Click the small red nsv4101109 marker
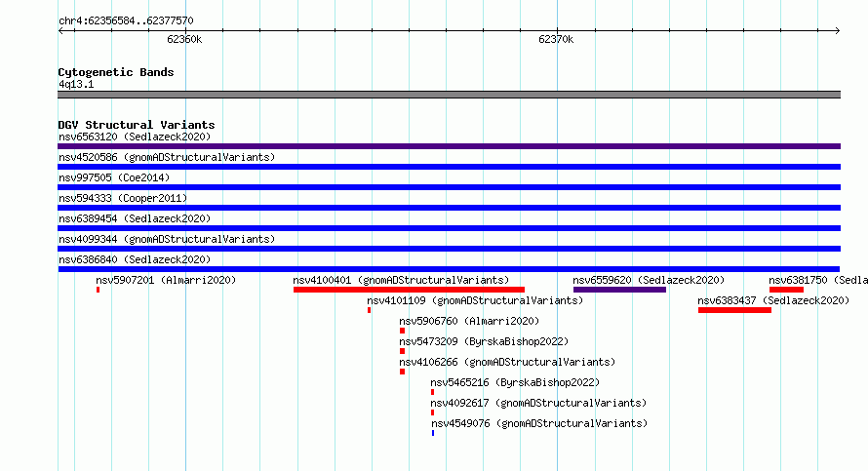868x471 pixels. pos(370,310)
